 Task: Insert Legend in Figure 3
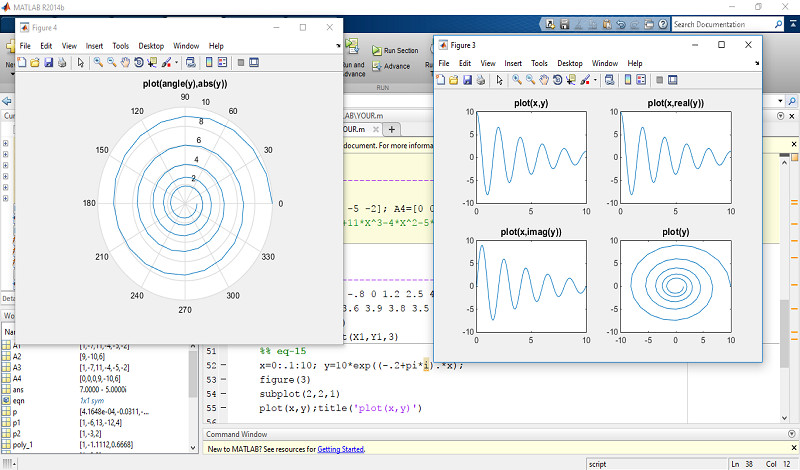coord(641,80)
